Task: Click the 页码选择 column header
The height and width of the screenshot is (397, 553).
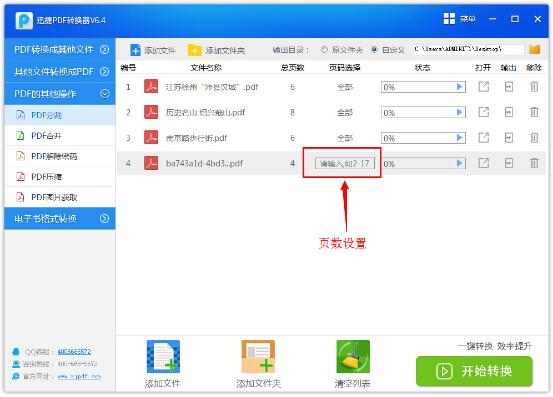Action: [345, 68]
